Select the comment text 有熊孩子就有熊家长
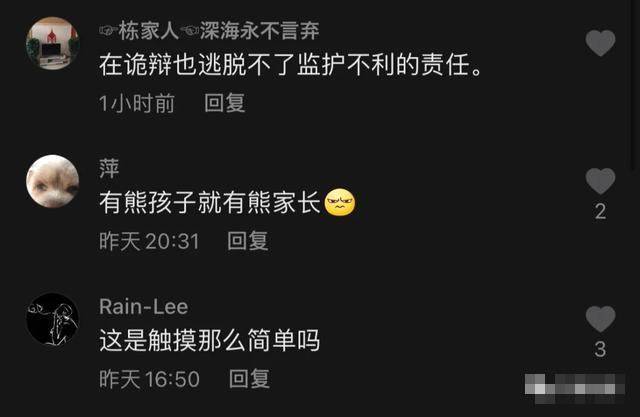Image resolution: width=640 pixels, height=417 pixels. [x=210, y=202]
